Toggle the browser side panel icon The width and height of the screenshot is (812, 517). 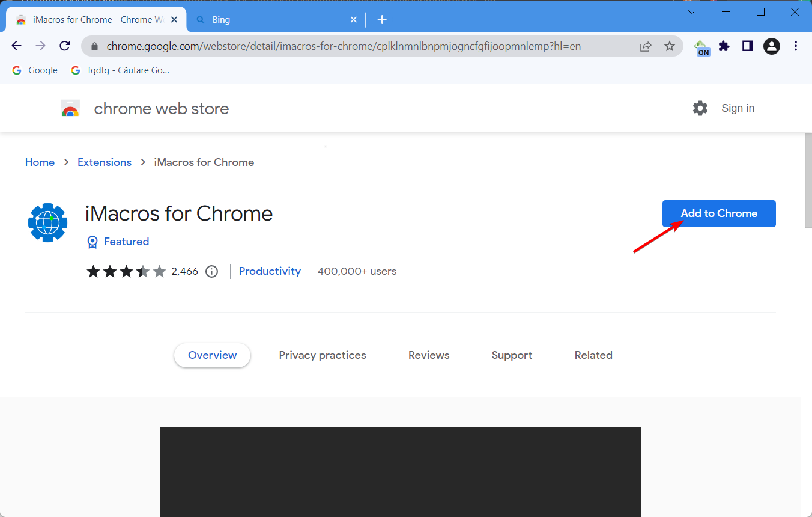pos(748,46)
